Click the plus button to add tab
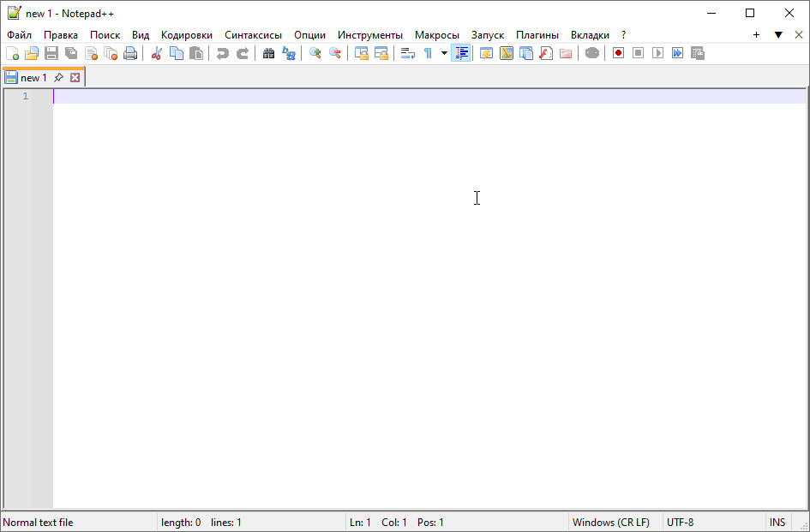This screenshot has width=810, height=532. (756, 35)
